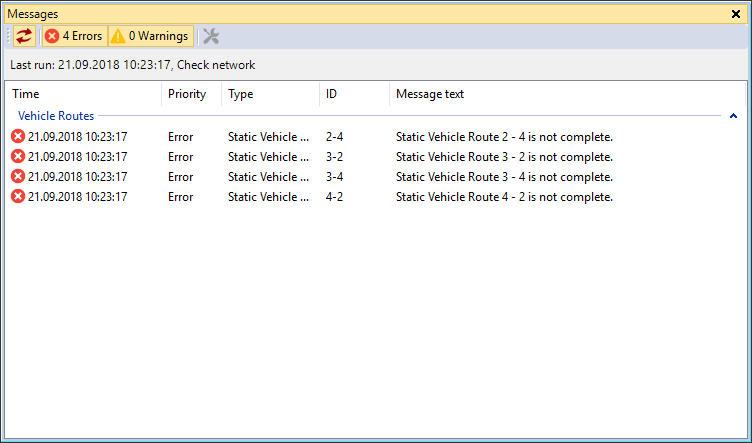Screen dimensions: 752x443
Task: Click the ID column header
Action: click(331, 94)
